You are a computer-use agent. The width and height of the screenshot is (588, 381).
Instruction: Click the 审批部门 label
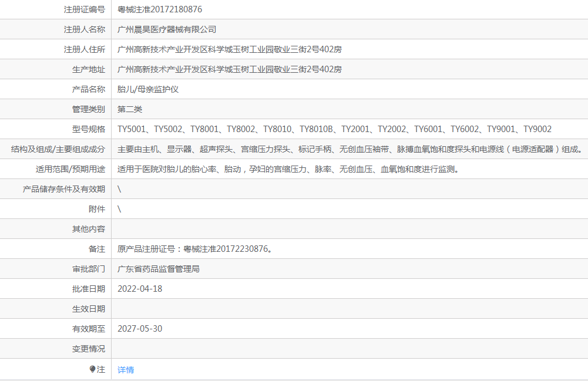coord(89,269)
